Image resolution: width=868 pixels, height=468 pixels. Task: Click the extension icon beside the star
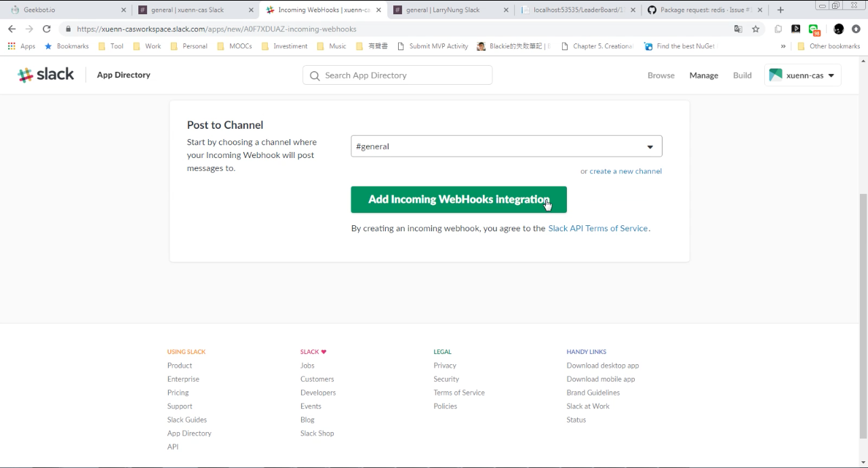tap(778, 29)
